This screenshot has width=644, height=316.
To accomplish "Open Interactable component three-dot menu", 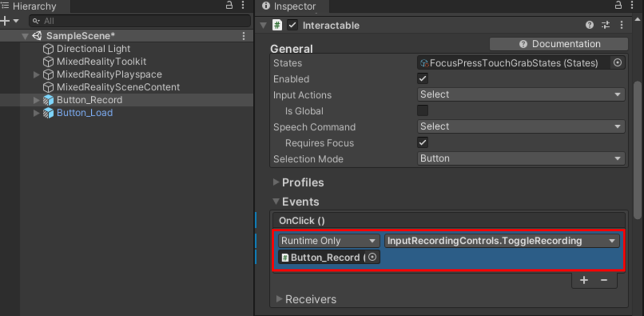I will point(622,25).
